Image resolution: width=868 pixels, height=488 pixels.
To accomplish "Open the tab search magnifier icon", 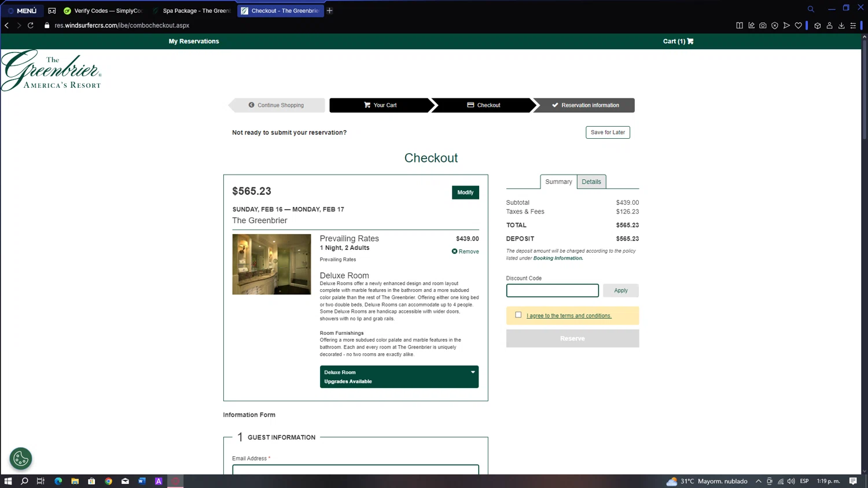I will (811, 9).
